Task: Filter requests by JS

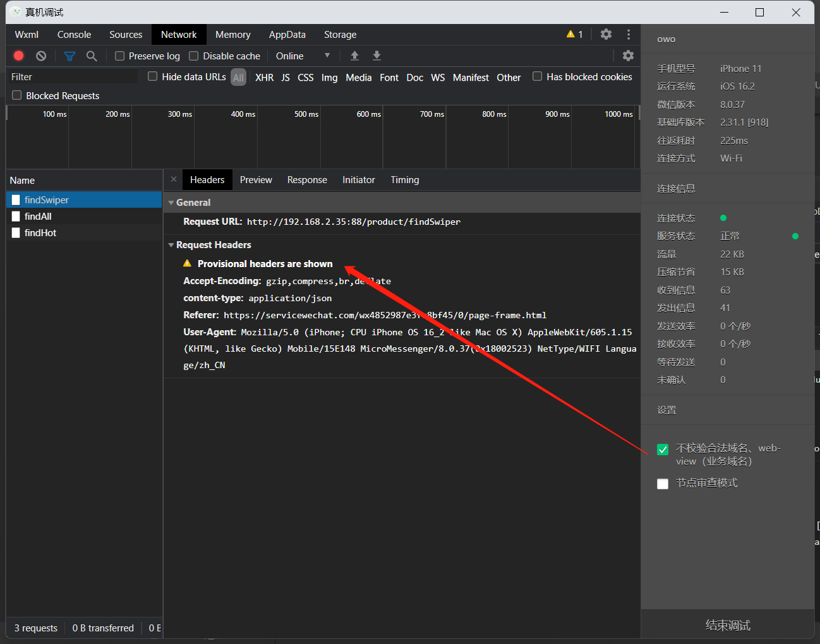Action: [286, 78]
